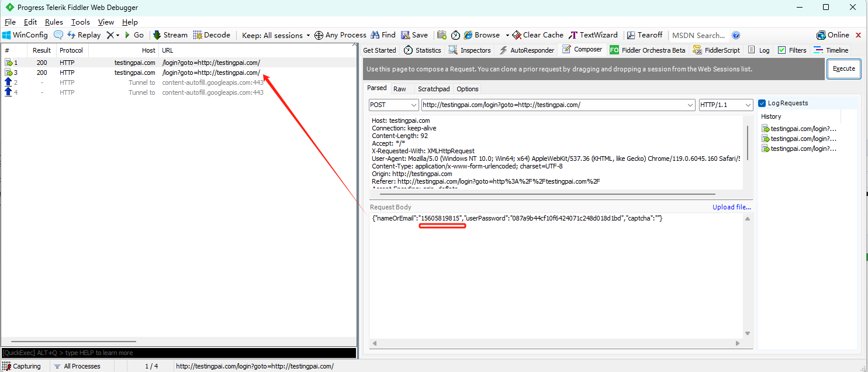
Task: Toggle the Log Requests checkbox
Action: (762, 104)
